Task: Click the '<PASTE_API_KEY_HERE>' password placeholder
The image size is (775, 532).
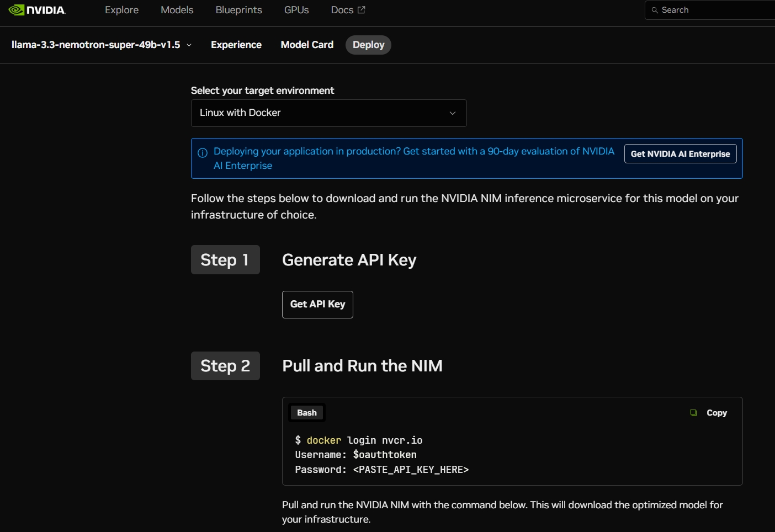Action: pyautogui.click(x=411, y=470)
